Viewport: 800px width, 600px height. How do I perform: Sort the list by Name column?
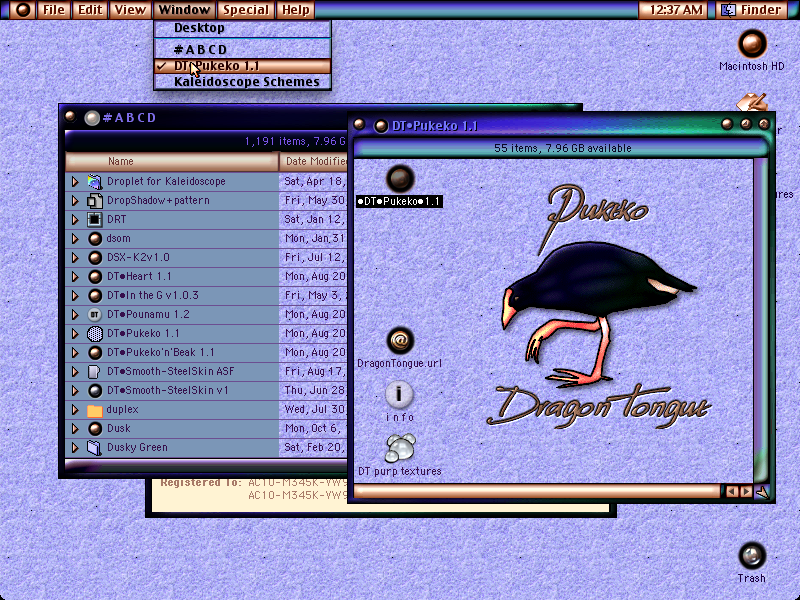(172, 161)
